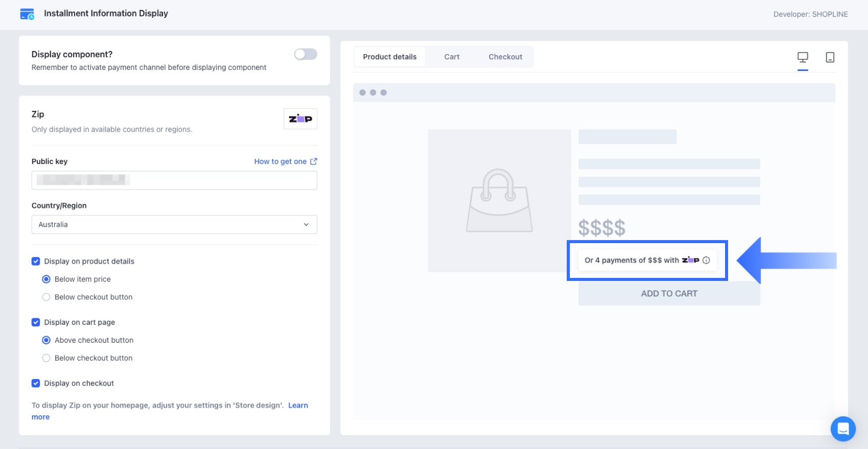Select Below checkout button for product details

[46, 297]
